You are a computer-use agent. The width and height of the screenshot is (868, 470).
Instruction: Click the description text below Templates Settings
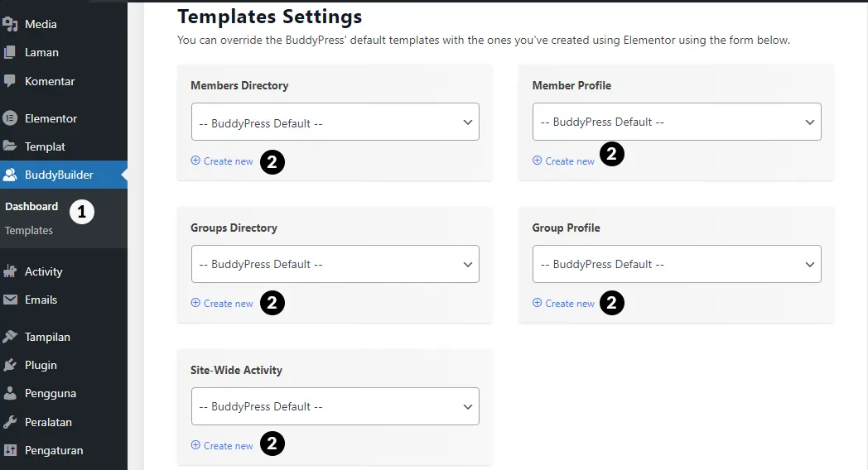483,40
